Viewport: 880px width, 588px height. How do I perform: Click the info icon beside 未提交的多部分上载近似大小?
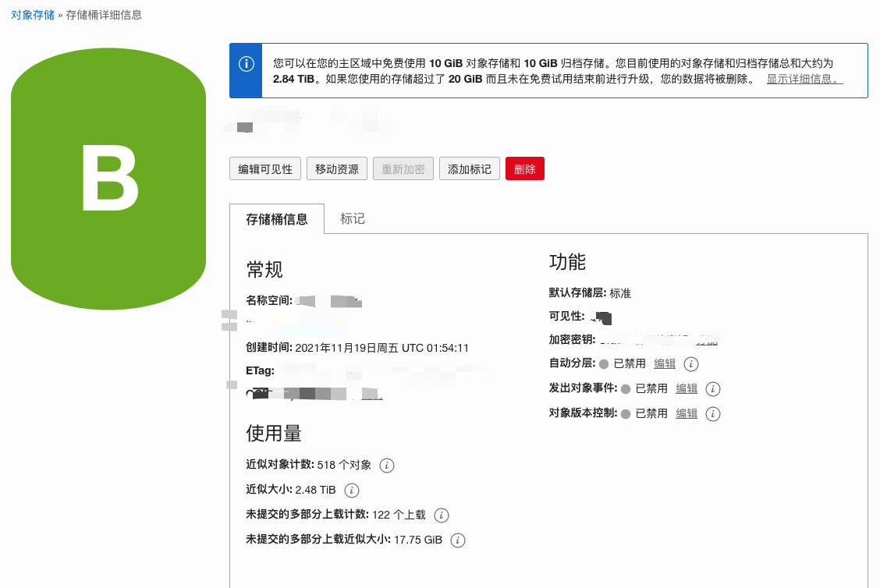pyautogui.click(x=457, y=540)
